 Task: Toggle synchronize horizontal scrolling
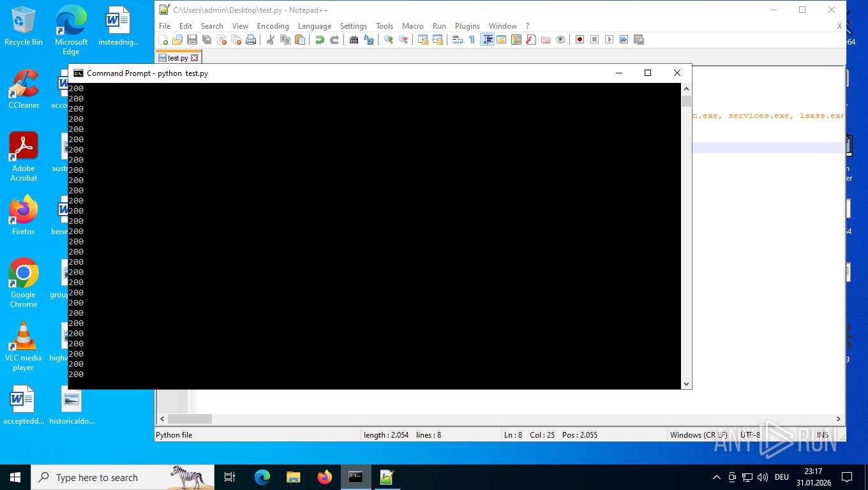pos(438,40)
